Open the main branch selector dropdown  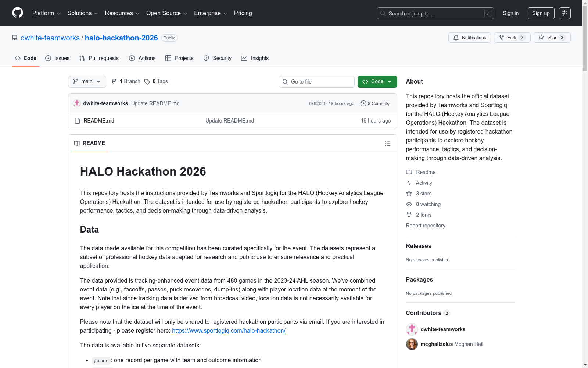[x=87, y=82]
